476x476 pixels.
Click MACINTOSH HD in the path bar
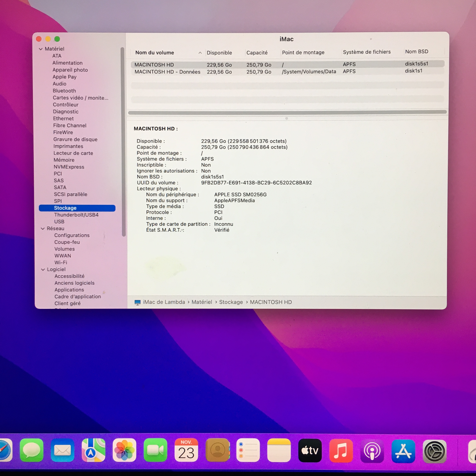(271, 302)
